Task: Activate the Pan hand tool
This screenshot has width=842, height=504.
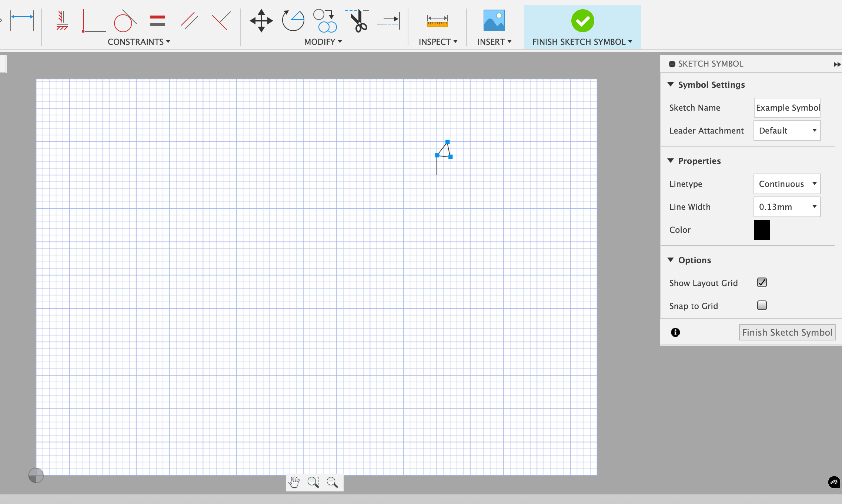Action: coord(294,482)
